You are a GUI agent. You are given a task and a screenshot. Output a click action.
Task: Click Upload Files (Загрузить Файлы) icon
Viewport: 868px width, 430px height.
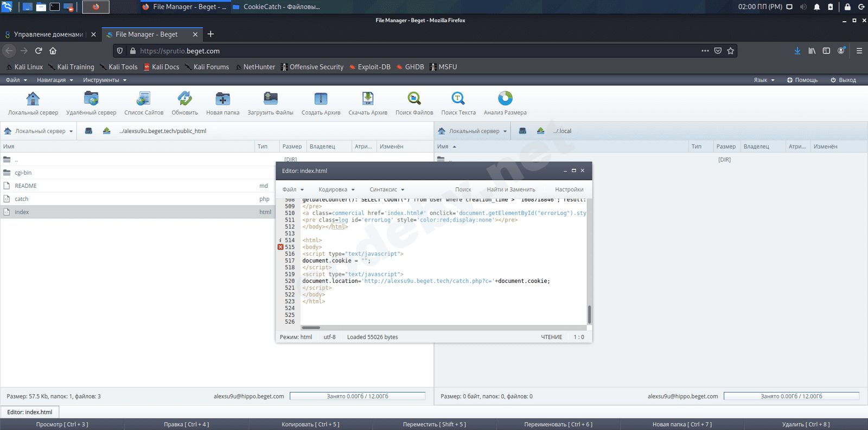coord(271,99)
